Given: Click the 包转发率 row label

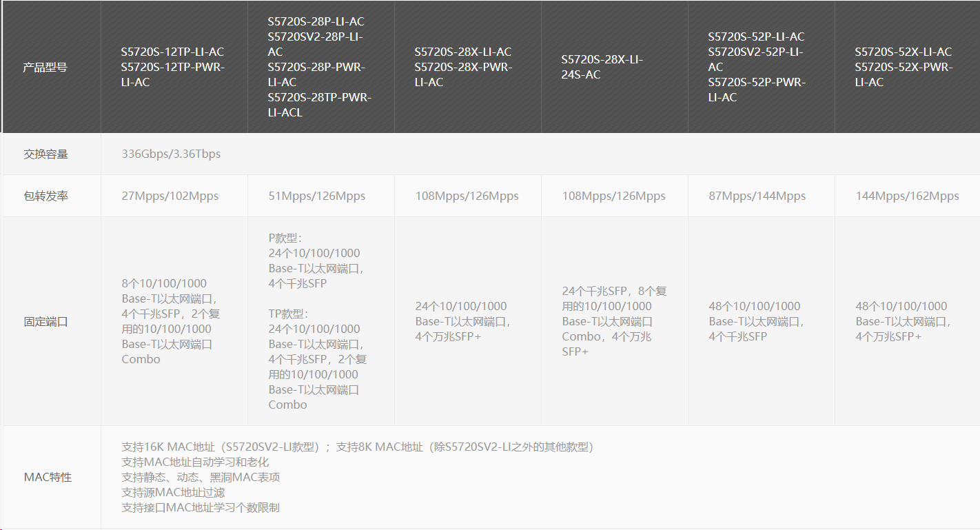Looking at the screenshot, I should click(45, 196).
